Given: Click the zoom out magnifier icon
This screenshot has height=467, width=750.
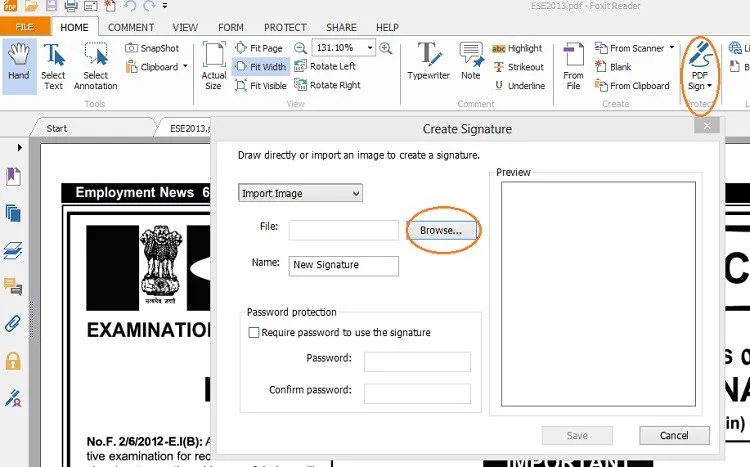Looking at the screenshot, I should point(300,48).
